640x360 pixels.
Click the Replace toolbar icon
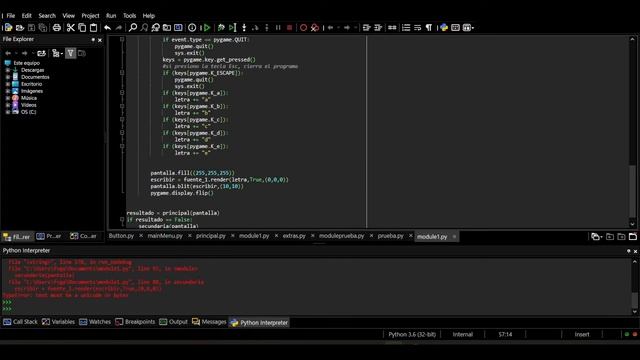pos(156,28)
